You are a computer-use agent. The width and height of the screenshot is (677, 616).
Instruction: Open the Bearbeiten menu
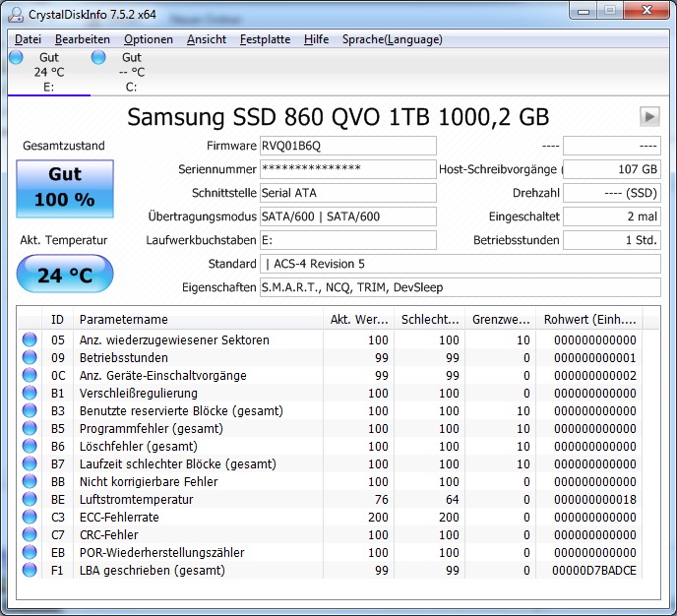click(x=83, y=39)
